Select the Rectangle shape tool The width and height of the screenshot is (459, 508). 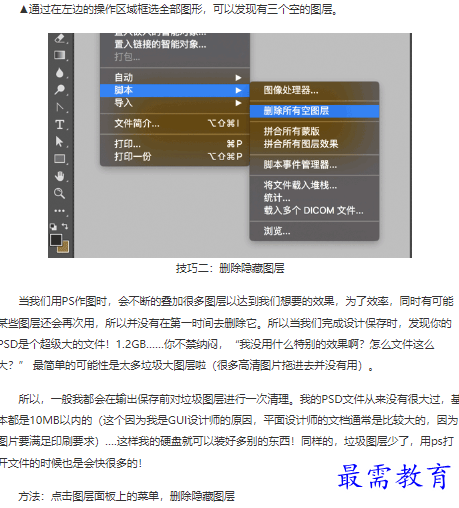tap(60, 159)
